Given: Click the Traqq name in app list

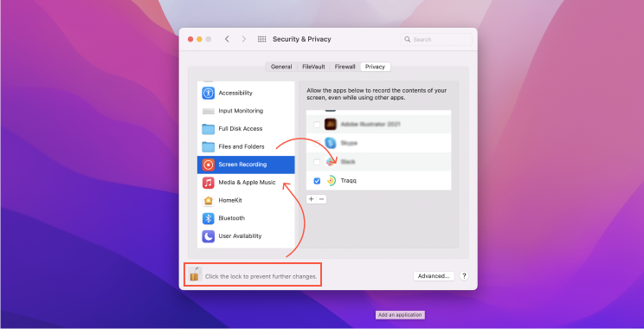Looking at the screenshot, I should [349, 181].
